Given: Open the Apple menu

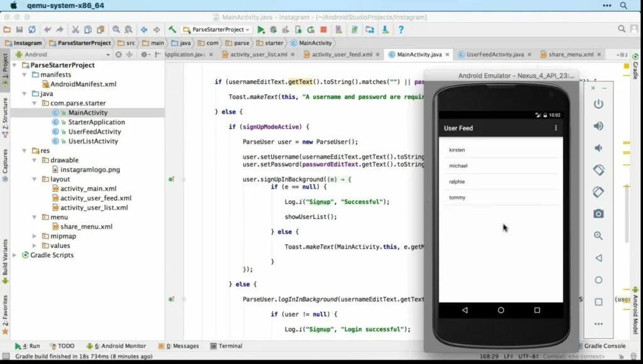Looking at the screenshot, I should pyautogui.click(x=14, y=5).
